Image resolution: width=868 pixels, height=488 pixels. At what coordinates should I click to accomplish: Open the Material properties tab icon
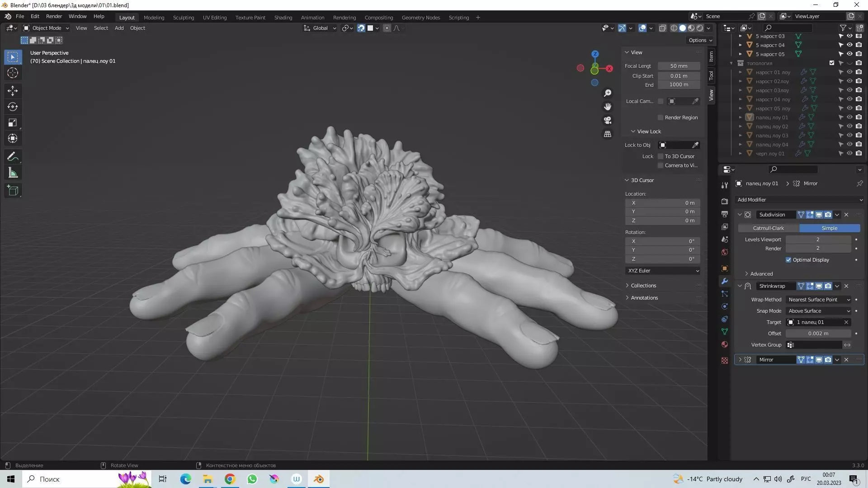tap(725, 344)
